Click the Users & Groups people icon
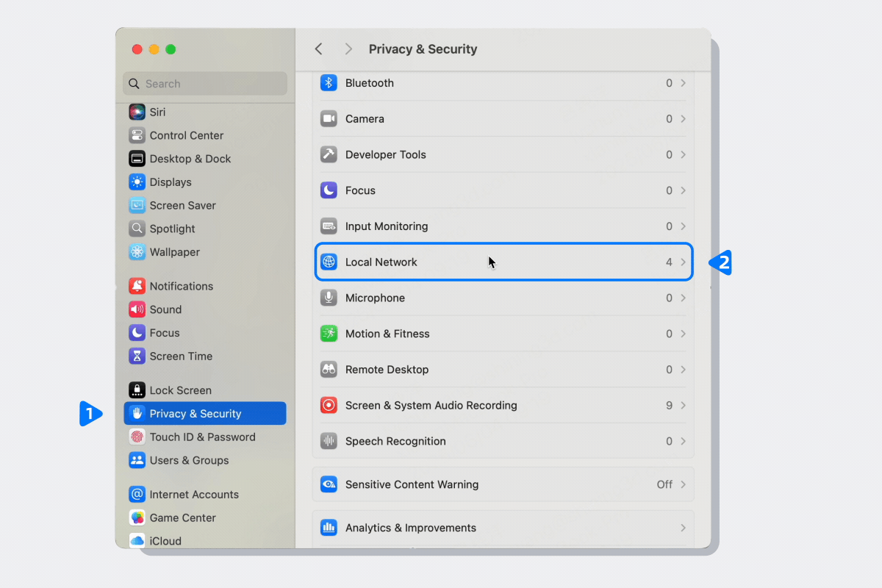This screenshot has height=588, width=882. (x=137, y=460)
